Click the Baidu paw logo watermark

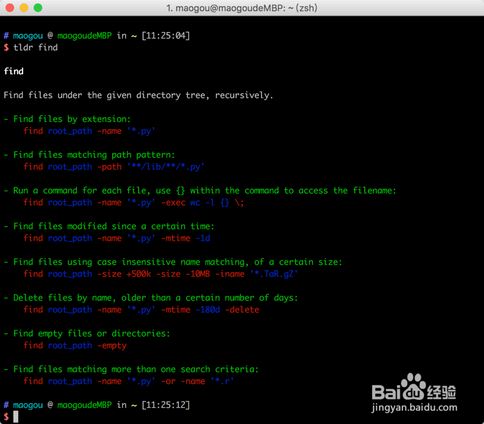pyautogui.click(x=414, y=387)
